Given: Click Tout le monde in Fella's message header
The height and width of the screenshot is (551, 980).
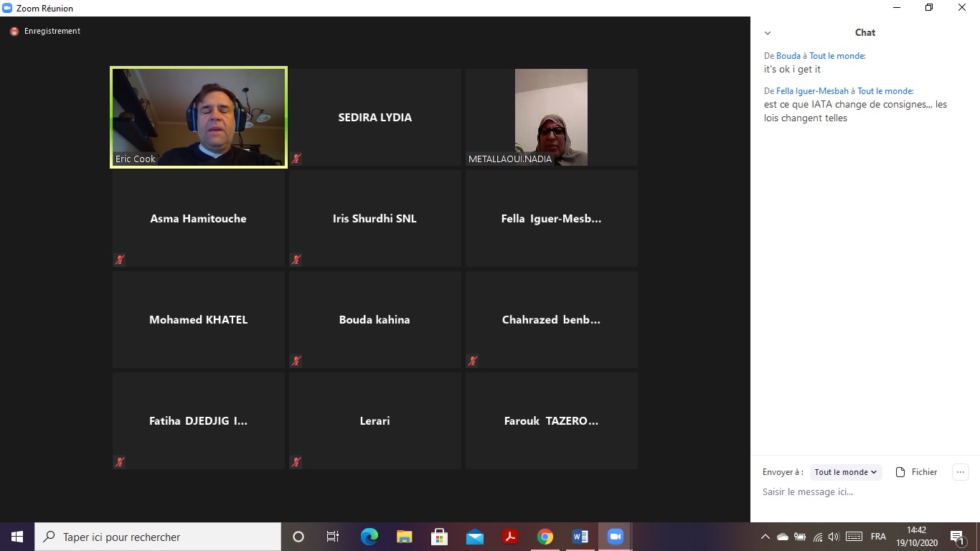Looking at the screenshot, I should pyautogui.click(x=885, y=91).
